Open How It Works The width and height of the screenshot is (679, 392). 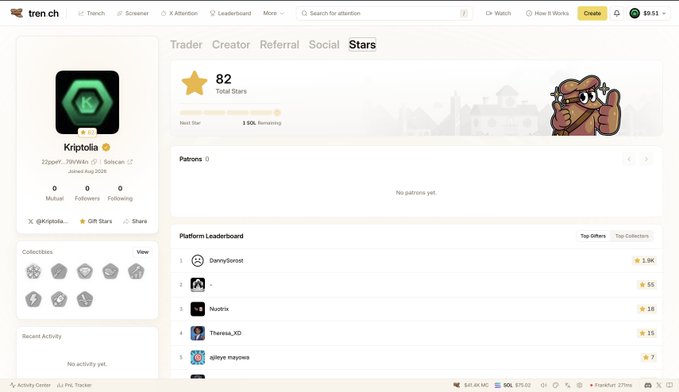click(547, 13)
